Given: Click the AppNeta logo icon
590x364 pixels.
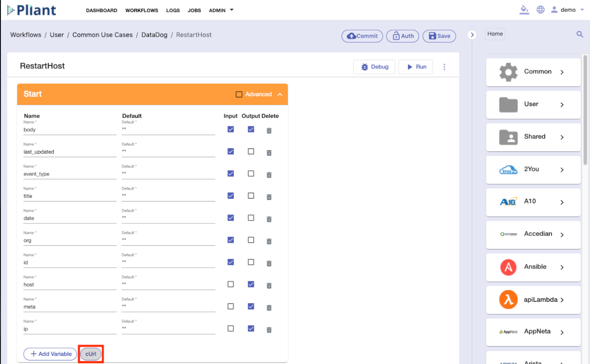Looking at the screenshot, I should [x=508, y=332].
